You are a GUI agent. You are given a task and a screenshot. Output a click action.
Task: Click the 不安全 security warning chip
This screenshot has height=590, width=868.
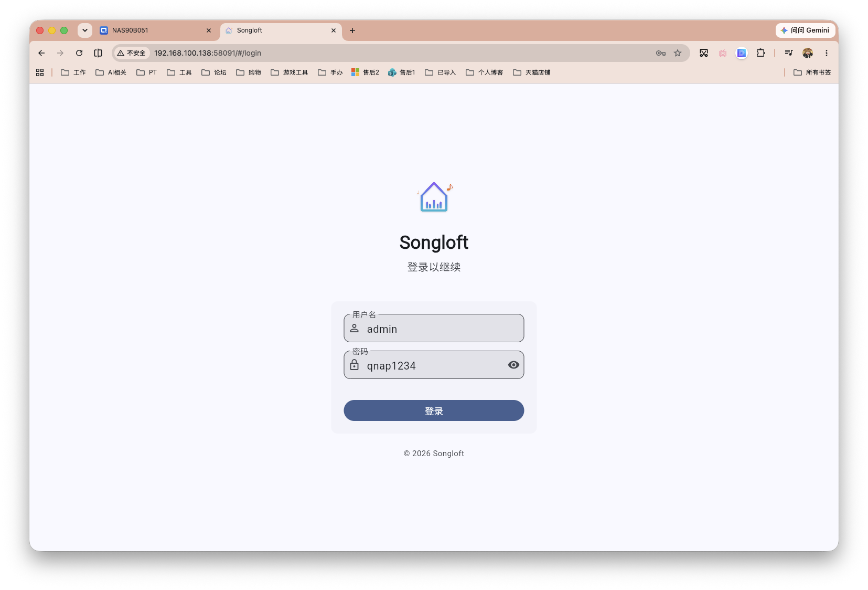click(132, 53)
